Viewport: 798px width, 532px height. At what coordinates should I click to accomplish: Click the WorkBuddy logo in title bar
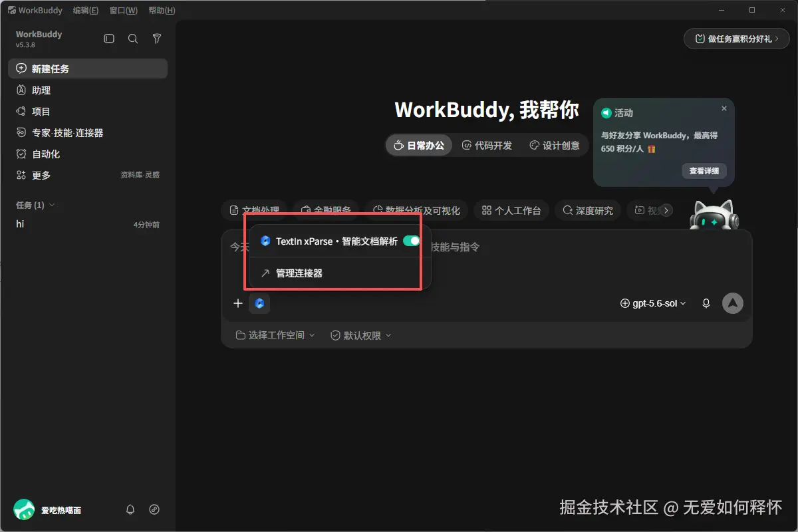(x=13, y=10)
